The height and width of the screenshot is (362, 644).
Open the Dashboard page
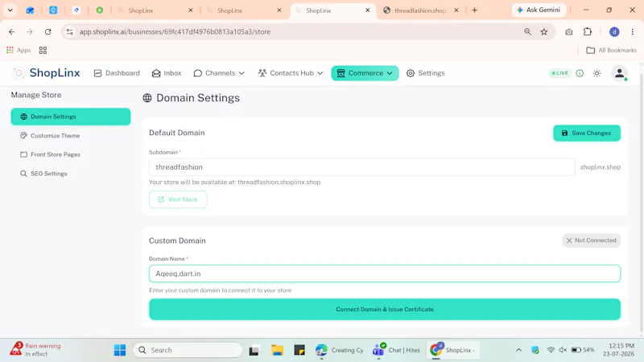tap(117, 73)
